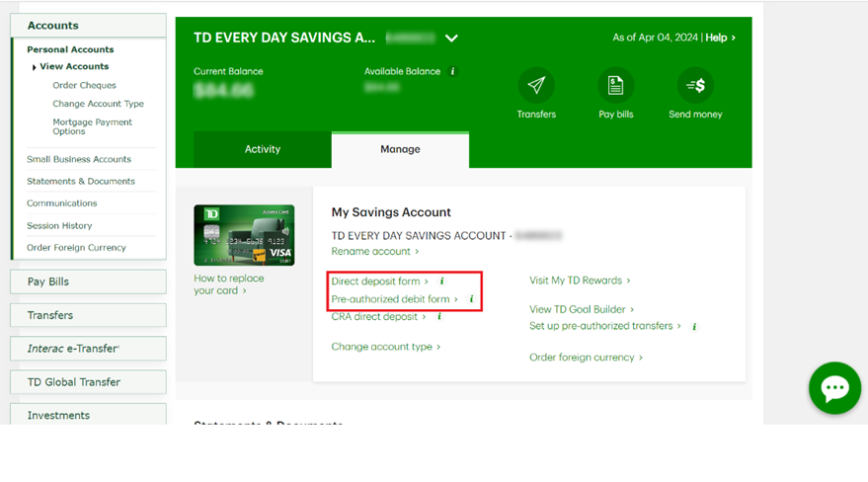868x482 pixels.
Task: Click Rename account link
Action: 375,251
